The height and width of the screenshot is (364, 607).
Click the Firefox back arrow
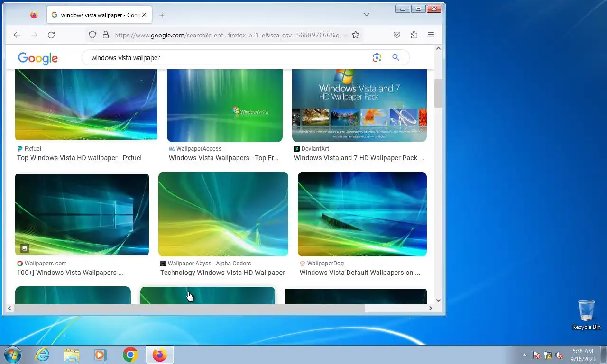(x=17, y=35)
